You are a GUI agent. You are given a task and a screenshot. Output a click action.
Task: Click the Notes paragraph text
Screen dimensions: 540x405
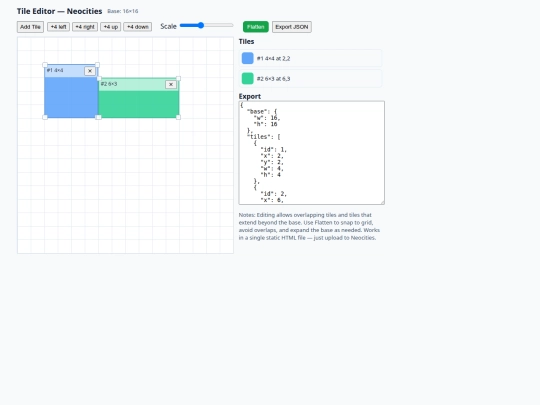[x=309, y=226]
